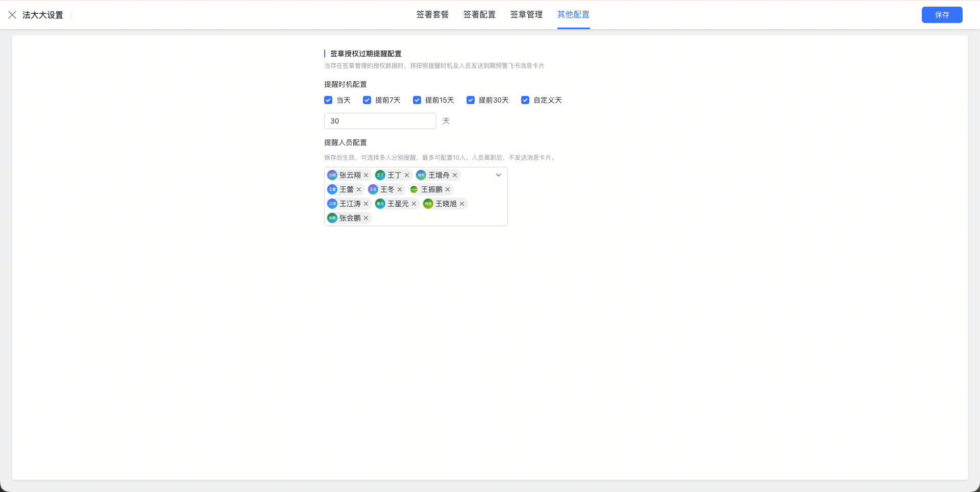Remove 王晓旭 from recipients
This screenshot has width=980, height=492.
tap(462, 204)
